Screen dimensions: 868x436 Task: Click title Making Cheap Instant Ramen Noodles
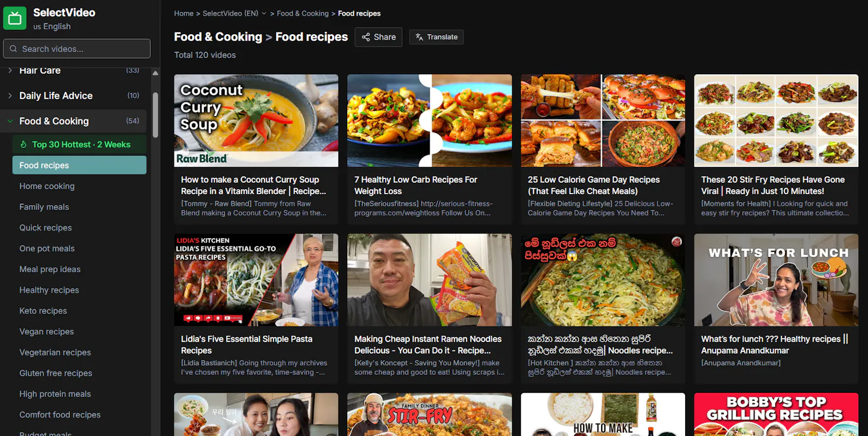(x=428, y=345)
